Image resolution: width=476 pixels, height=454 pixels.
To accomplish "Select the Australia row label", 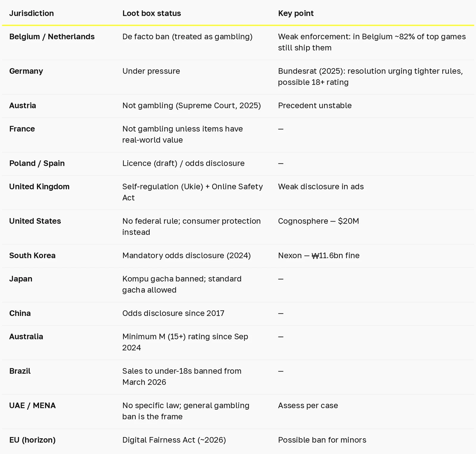I will [26, 336].
